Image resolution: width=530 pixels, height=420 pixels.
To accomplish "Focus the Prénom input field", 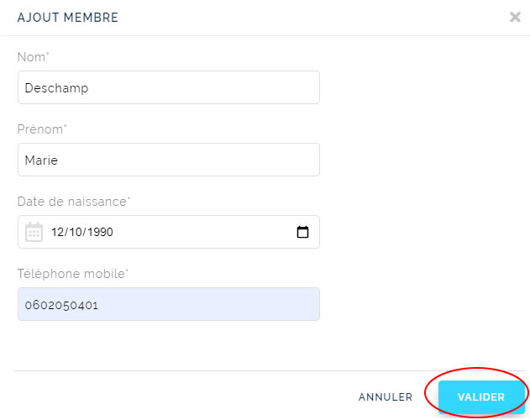I will [x=169, y=160].
